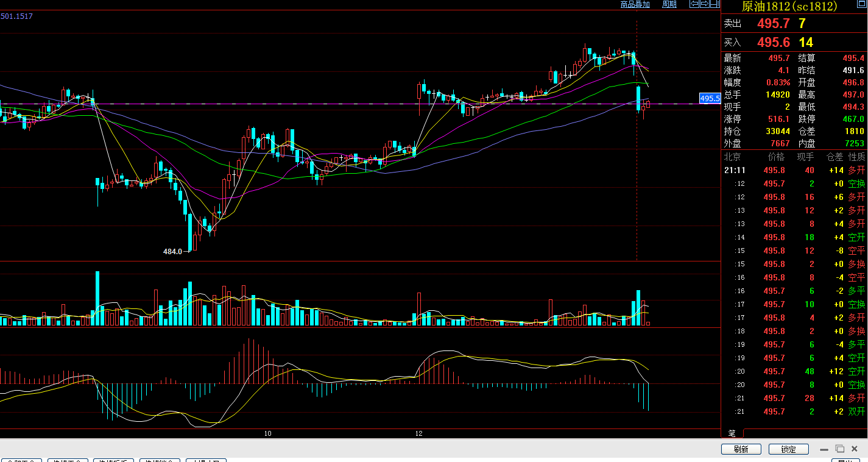The image size is (868, 462).
Task: Click the minimize icon next to 锁定
Action: pos(824,449)
